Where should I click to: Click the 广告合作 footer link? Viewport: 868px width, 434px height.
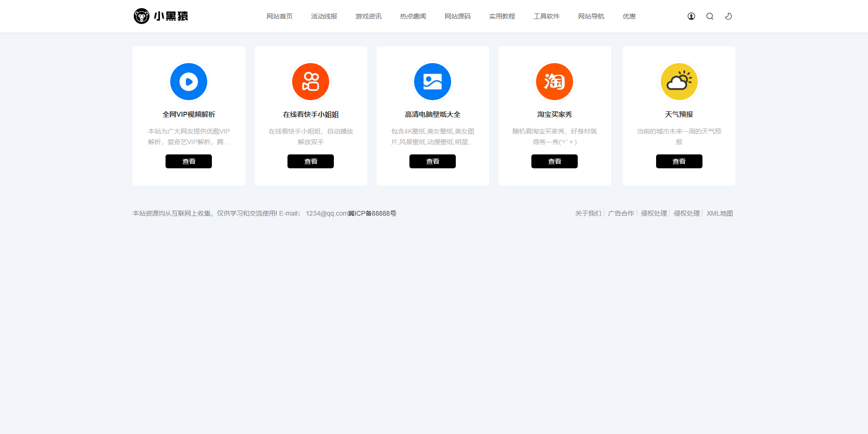pos(621,213)
